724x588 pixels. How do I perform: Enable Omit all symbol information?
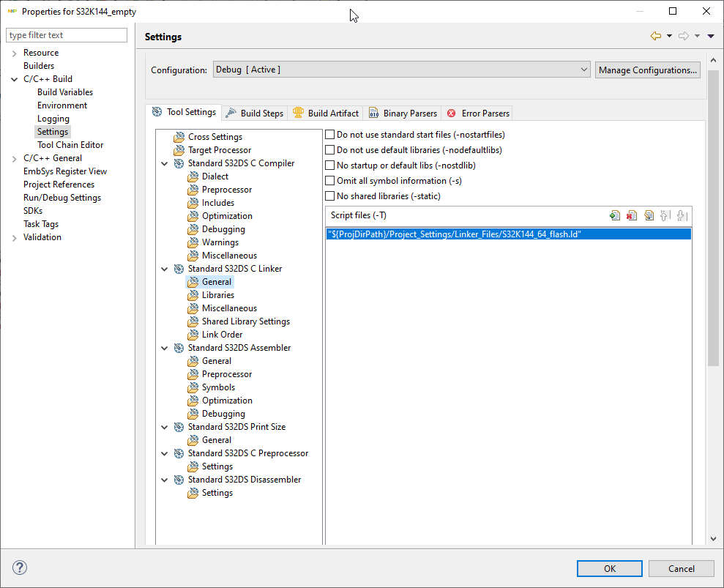point(329,181)
